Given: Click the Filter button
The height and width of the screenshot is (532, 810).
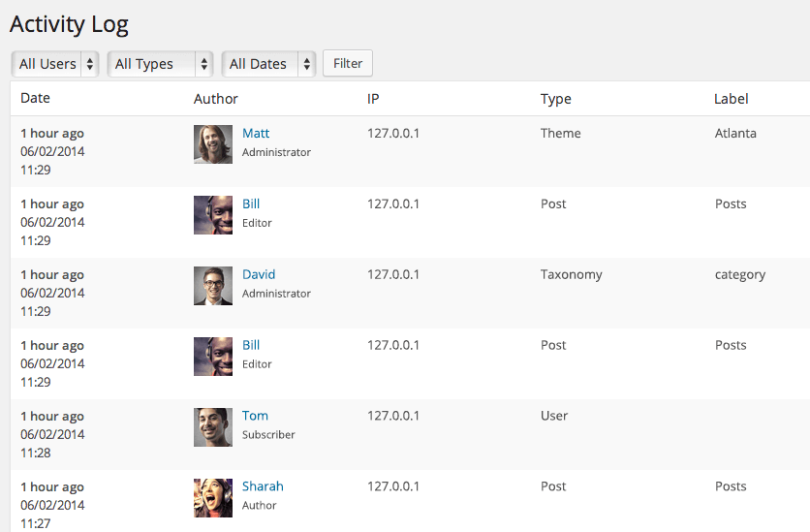Looking at the screenshot, I should pyautogui.click(x=348, y=63).
